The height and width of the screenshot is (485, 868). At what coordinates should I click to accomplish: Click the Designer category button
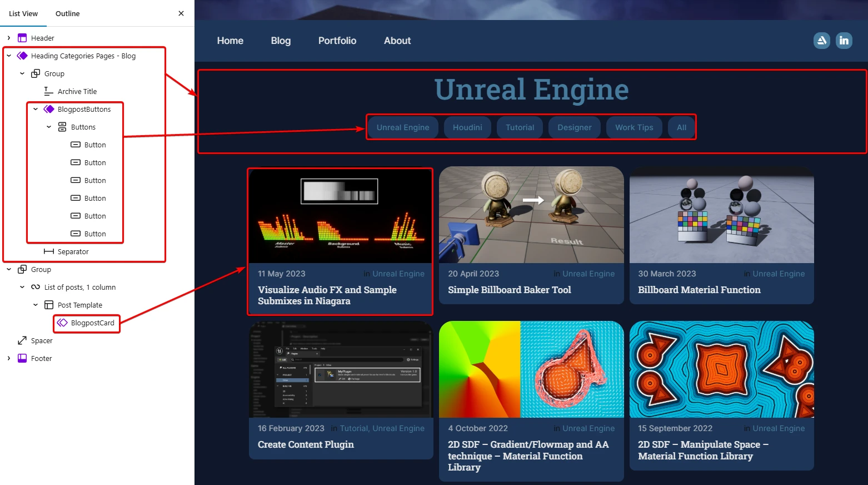click(x=575, y=127)
